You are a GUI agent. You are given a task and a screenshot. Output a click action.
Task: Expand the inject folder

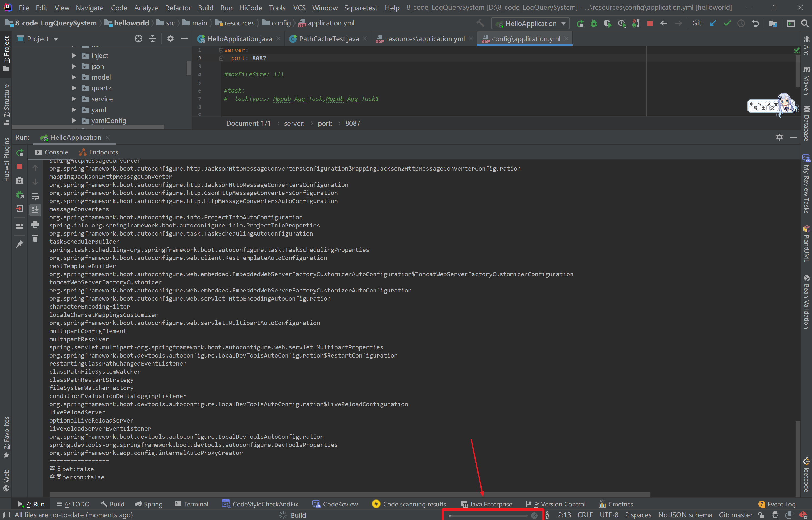(74, 56)
